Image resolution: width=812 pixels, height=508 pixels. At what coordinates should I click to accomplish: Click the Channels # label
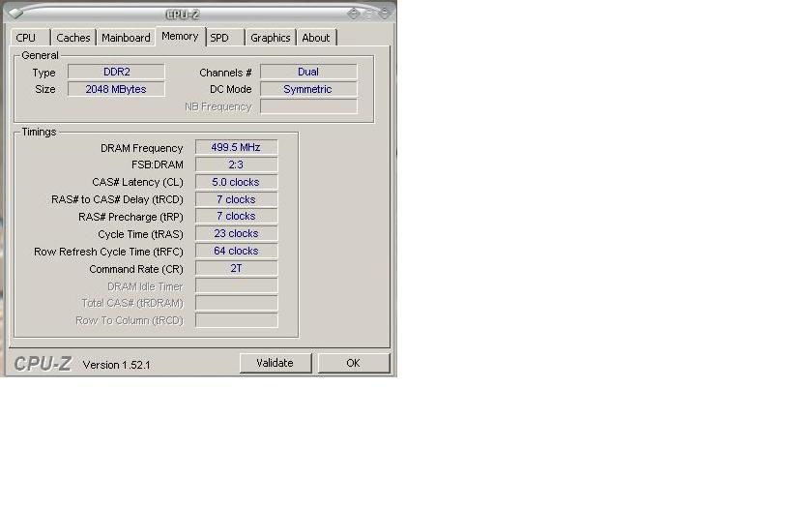click(226, 73)
